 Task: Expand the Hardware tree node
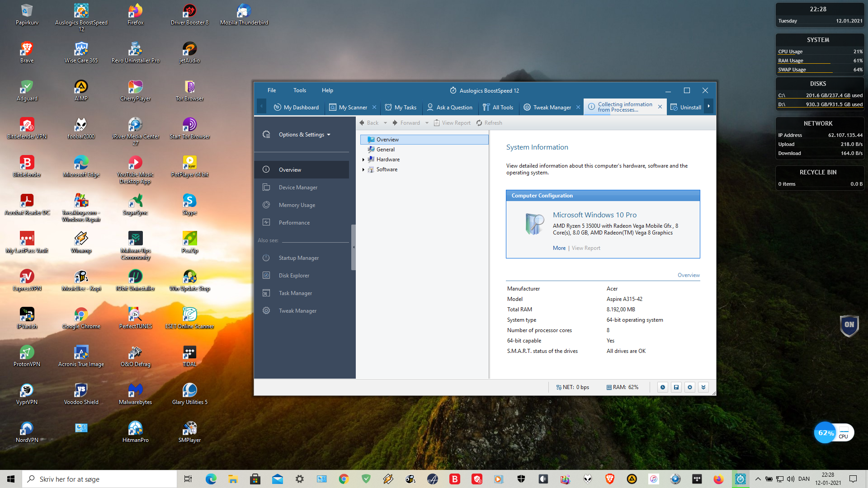click(363, 160)
